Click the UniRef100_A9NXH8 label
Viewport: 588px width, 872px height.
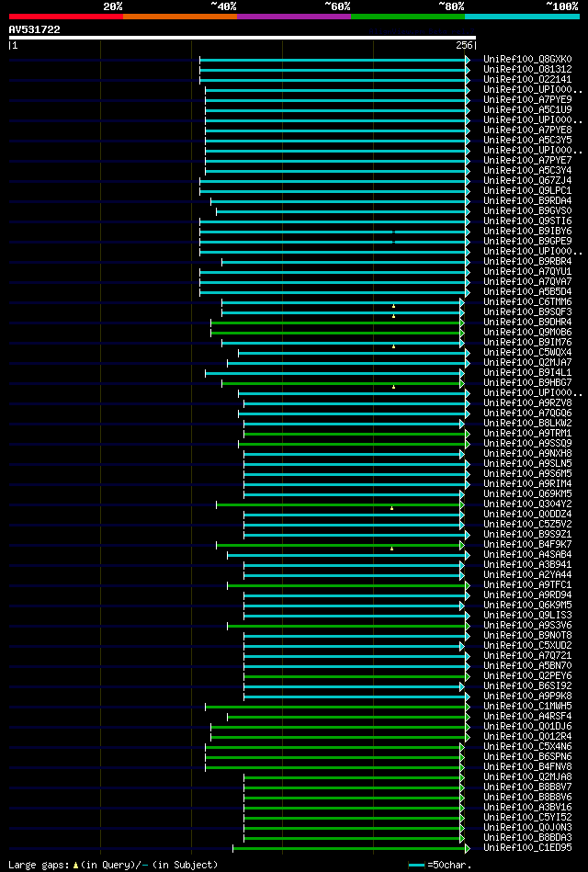(x=527, y=454)
